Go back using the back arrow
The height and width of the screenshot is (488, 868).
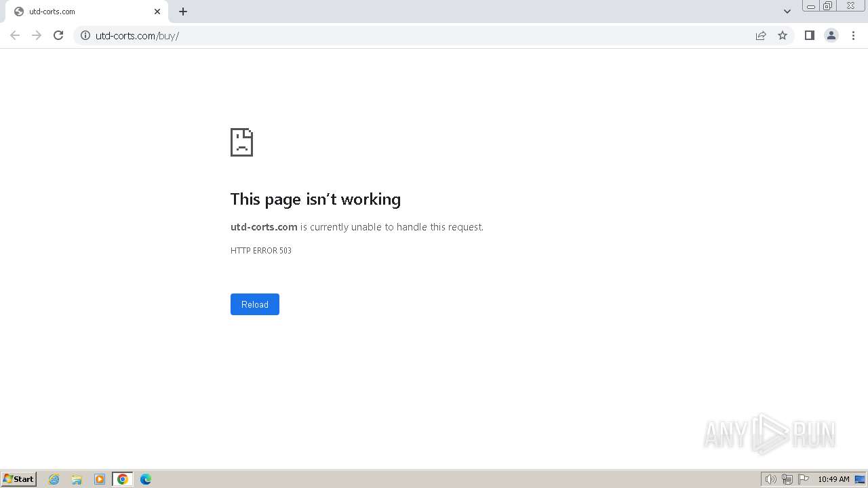click(x=15, y=35)
